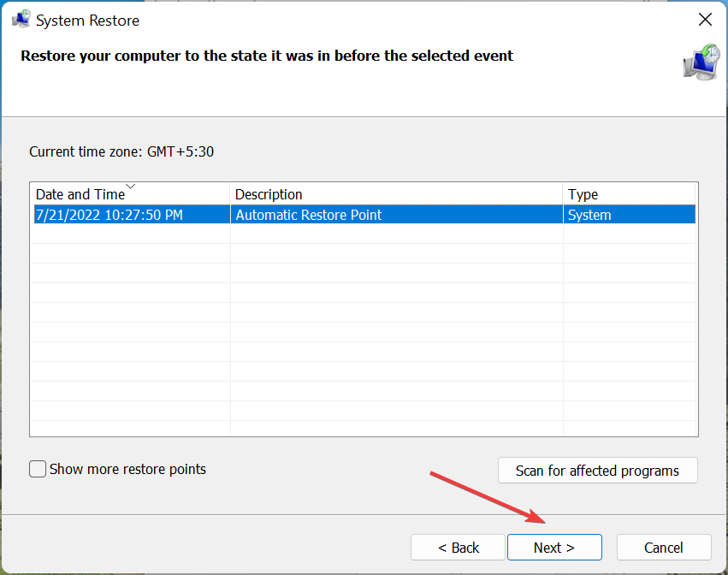Click the 7/21/2022 10:27:50 PM entry
Viewport: 728px width, 575px height.
pyautogui.click(x=109, y=215)
